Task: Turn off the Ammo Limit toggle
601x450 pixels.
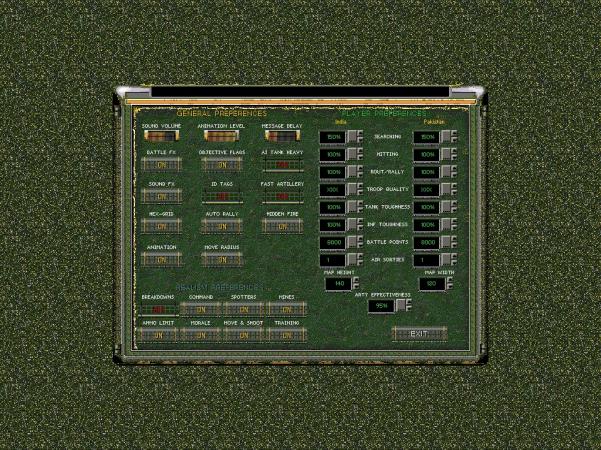Action: pos(159,335)
